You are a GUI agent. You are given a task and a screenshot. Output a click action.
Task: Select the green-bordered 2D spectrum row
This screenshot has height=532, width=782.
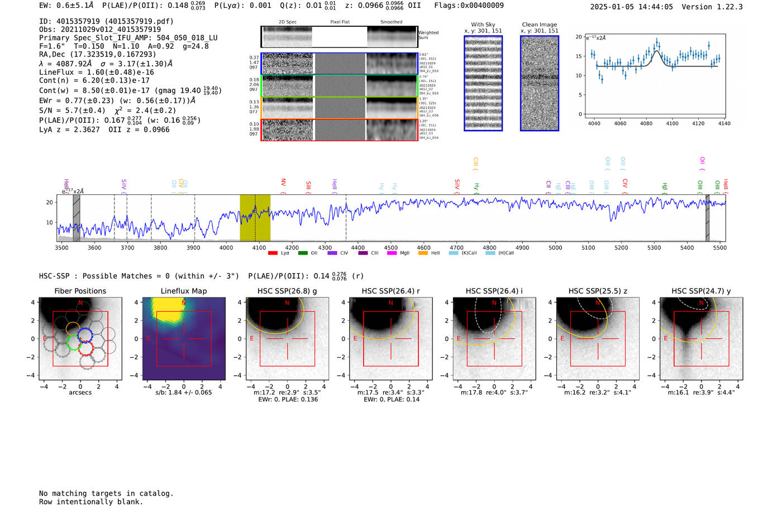pos(340,86)
